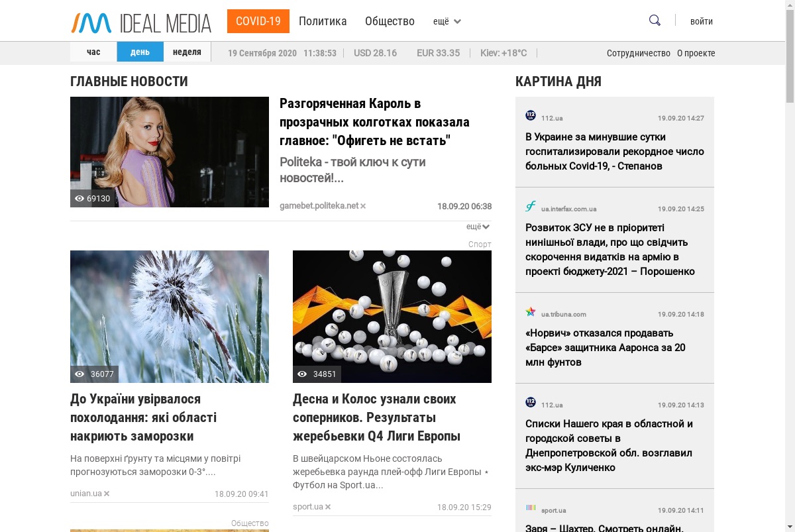Screen dimensions: 795x532
Task: Click the 112.ua icon on the Covid-19 story
Action: coord(531,116)
